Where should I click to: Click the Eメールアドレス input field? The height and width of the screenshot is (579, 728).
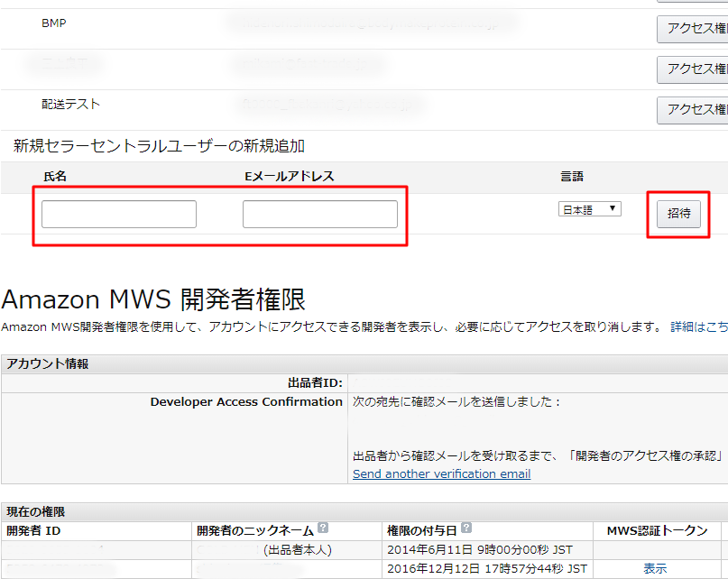point(320,214)
